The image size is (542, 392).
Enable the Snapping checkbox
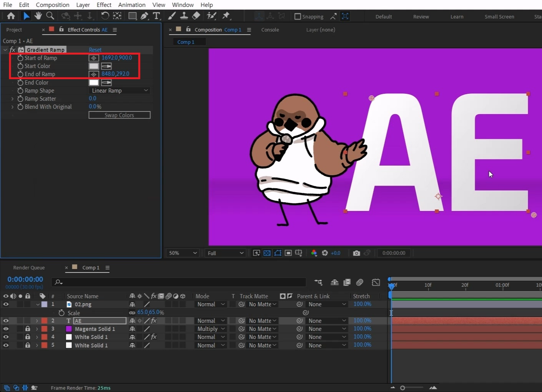[297, 17]
